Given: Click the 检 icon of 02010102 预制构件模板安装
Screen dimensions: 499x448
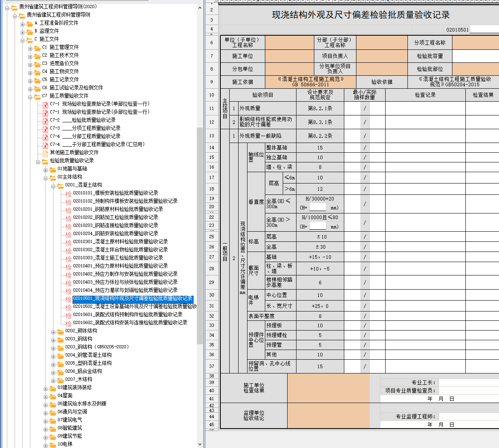Looking at the screenshot, I should tap(68, 202).
